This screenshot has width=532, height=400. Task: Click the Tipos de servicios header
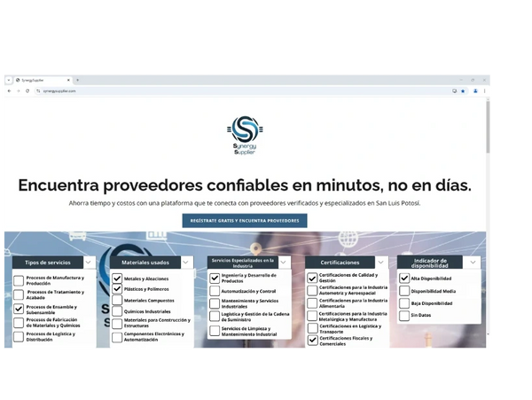coord(48,263)
